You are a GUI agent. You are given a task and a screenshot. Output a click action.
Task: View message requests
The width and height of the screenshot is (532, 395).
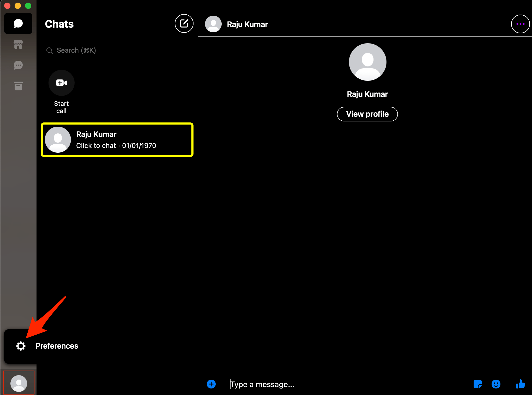18,65
